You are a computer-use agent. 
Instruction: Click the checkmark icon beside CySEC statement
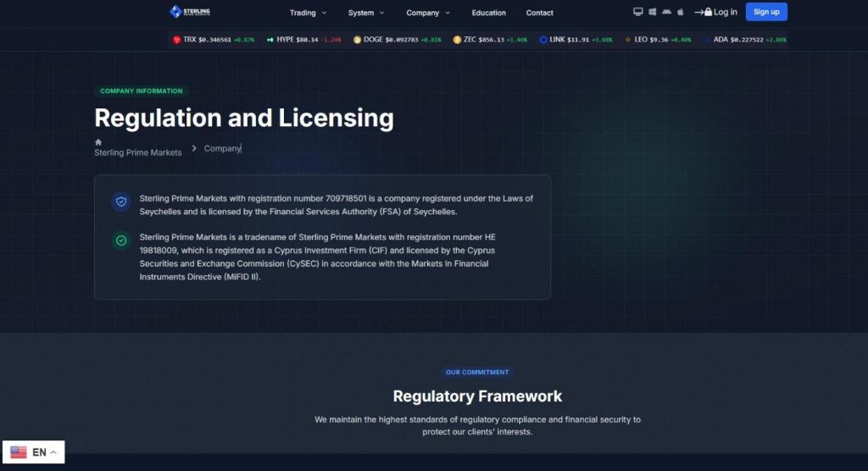(x=121, y=241)
